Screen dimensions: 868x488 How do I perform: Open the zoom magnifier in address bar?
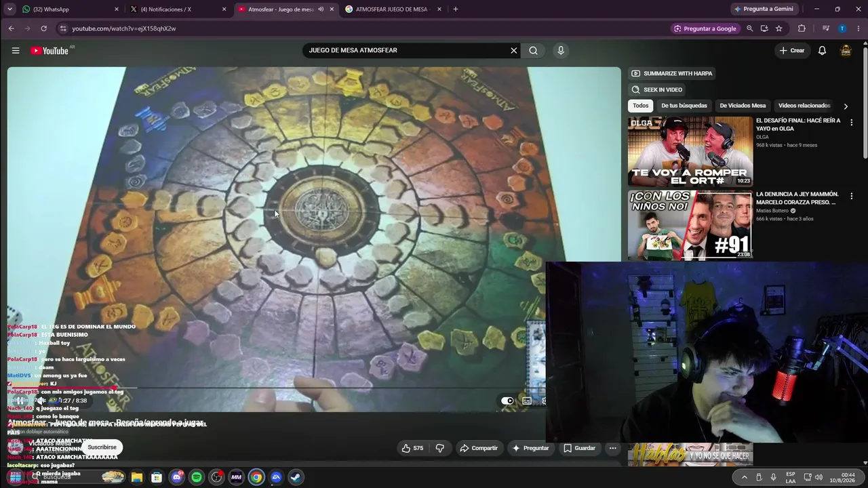click(x=749, y=28)
